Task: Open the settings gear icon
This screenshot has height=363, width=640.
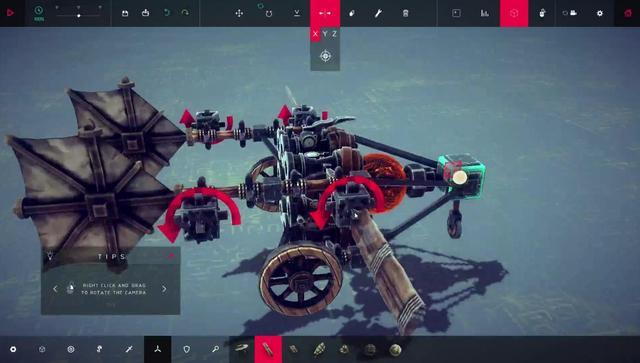Action: [600, 13]
